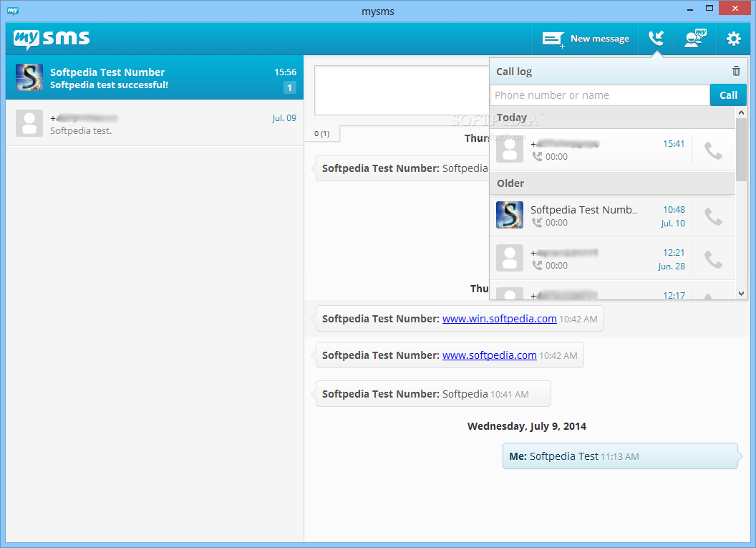This screenshot has width=756, height=548.
Task: Click the unread badge showing 1
Action: 289,88
